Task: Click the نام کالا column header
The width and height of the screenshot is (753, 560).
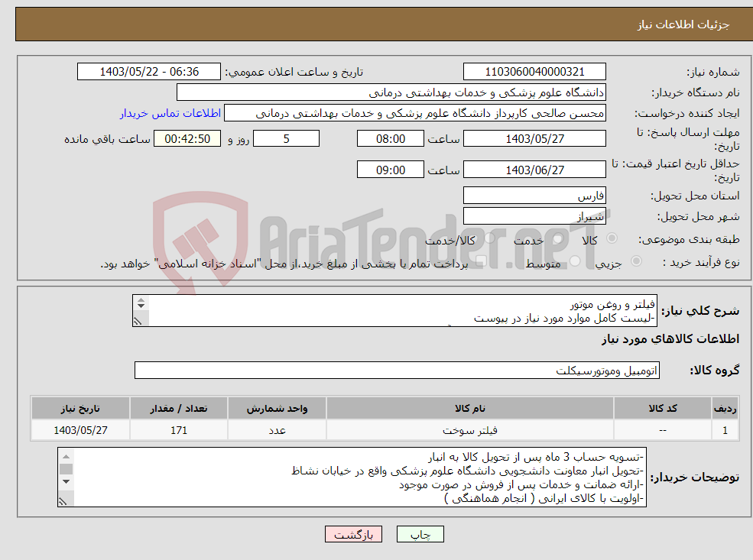Action: click(469, 409)
